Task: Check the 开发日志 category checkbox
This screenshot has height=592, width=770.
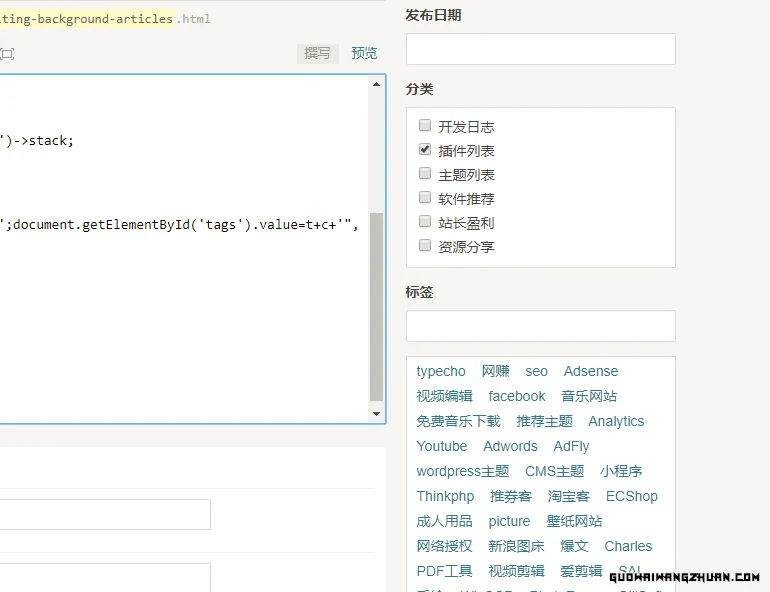Action: coord(425,125)
